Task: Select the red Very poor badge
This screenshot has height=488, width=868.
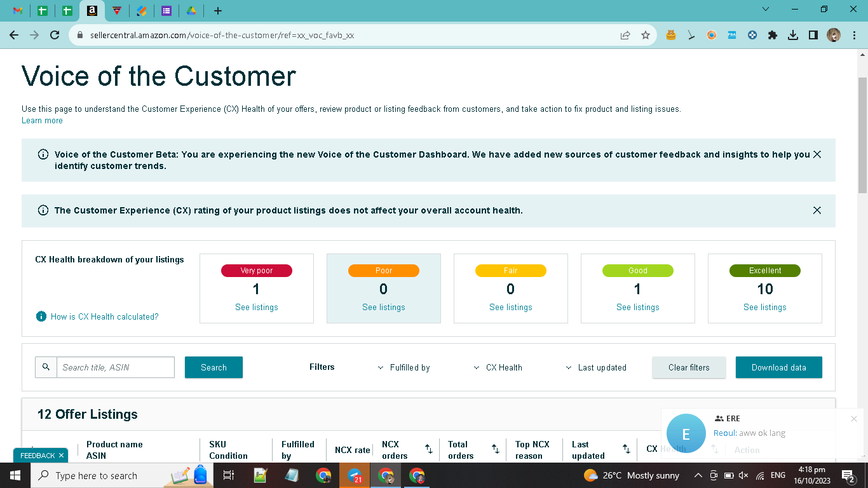Action: [x=257, y=271]
